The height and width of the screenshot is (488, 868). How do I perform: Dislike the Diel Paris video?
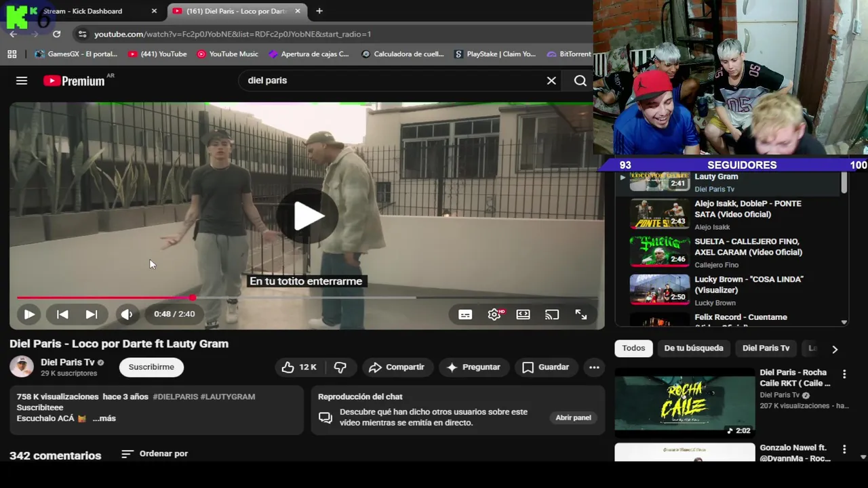340,367
